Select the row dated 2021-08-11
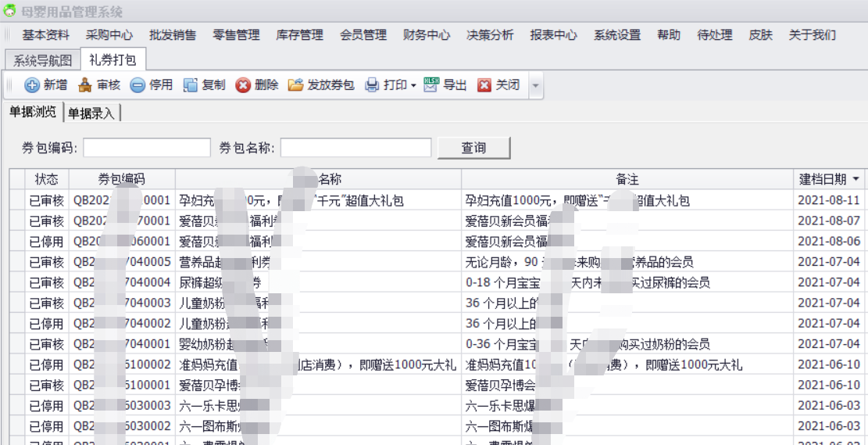868x445 pixels. 438,201
